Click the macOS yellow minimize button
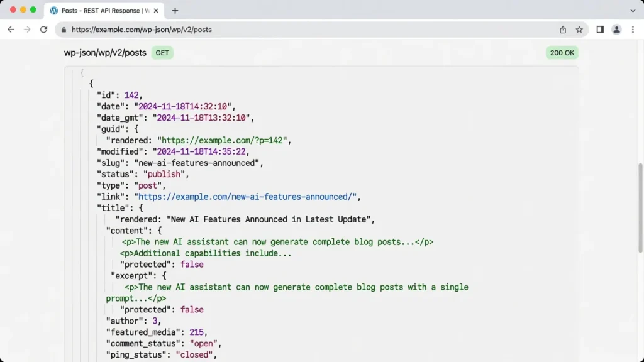 pyautogui.click(x=23, y=9)
